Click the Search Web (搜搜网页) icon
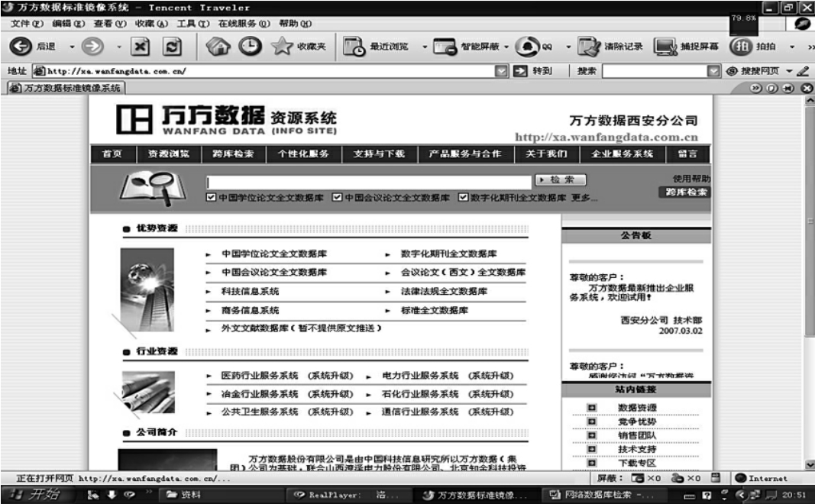Image resolution: width=815 pixels, height=504 pixels. [732, 71]
